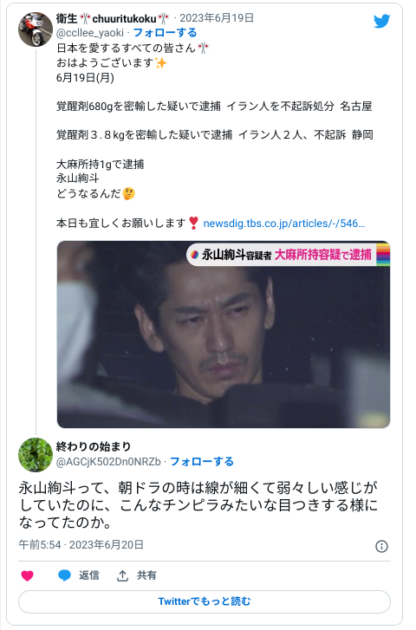This screenshot has width=416, height=630.
Task: Click the 衛生 chuuritukoku display name
Action: tap(113, 18)
